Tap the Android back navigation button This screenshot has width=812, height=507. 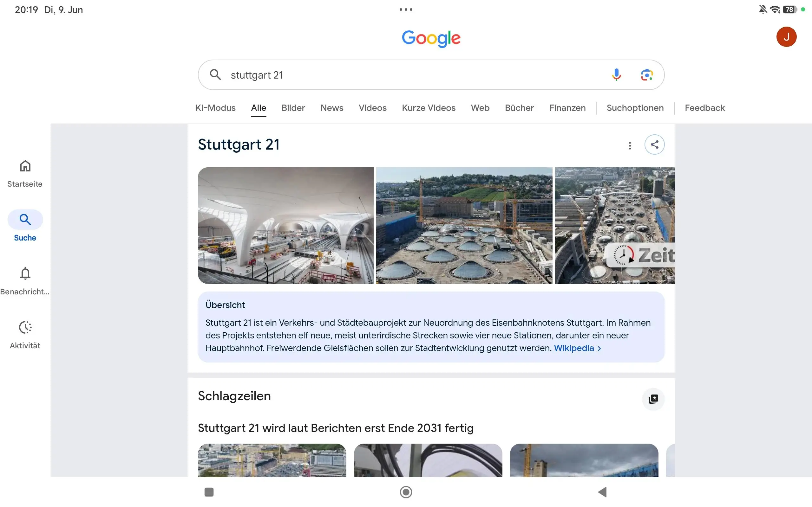[x=603, y=492]
